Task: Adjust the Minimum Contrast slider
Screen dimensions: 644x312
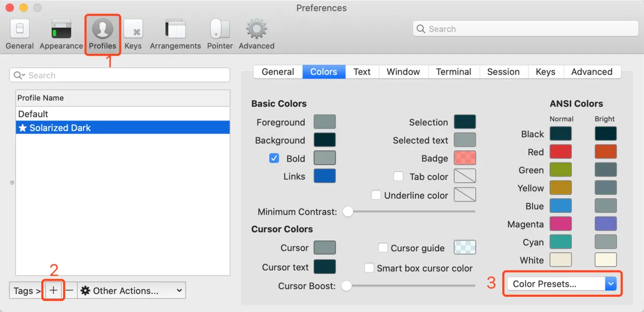Action: coord(348,211)
